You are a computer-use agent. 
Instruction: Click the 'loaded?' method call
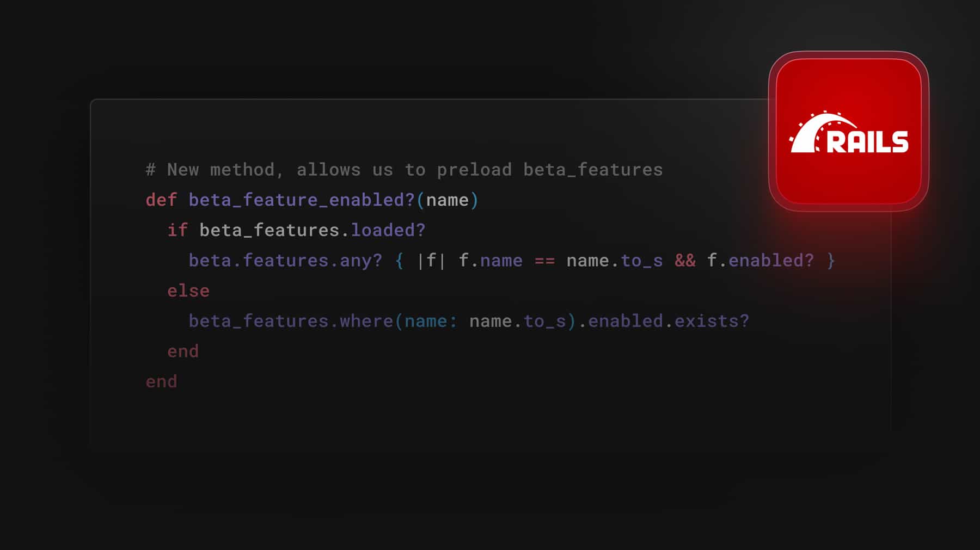tap(388, 230)
